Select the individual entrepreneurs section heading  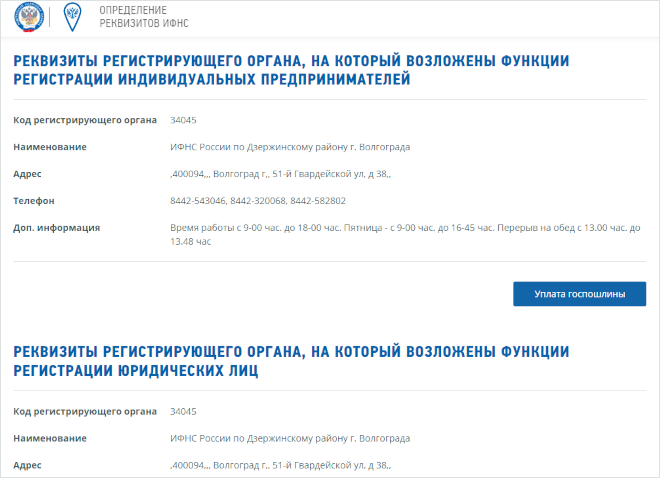(291, 70)
